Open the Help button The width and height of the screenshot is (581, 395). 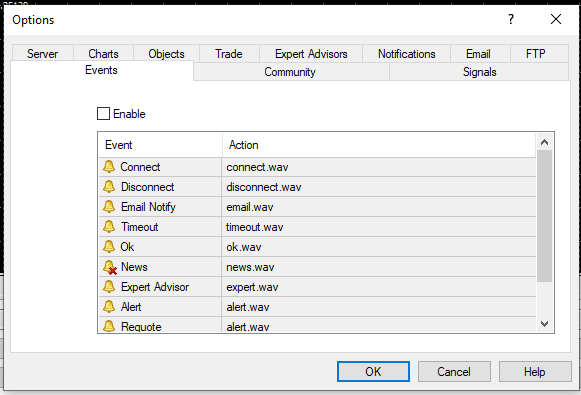[535, 371]
